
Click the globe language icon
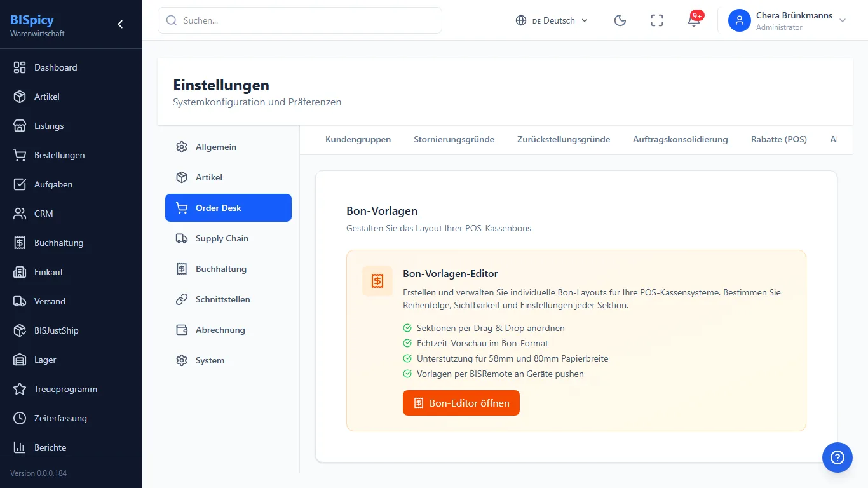tap(521, 20)
